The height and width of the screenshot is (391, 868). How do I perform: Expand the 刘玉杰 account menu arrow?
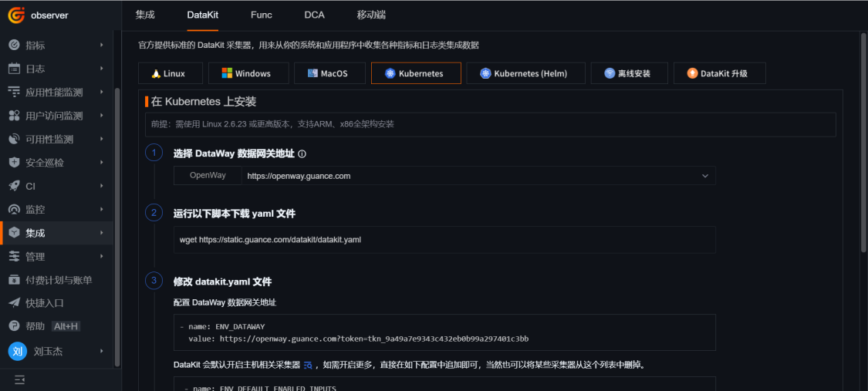point(102,351)
